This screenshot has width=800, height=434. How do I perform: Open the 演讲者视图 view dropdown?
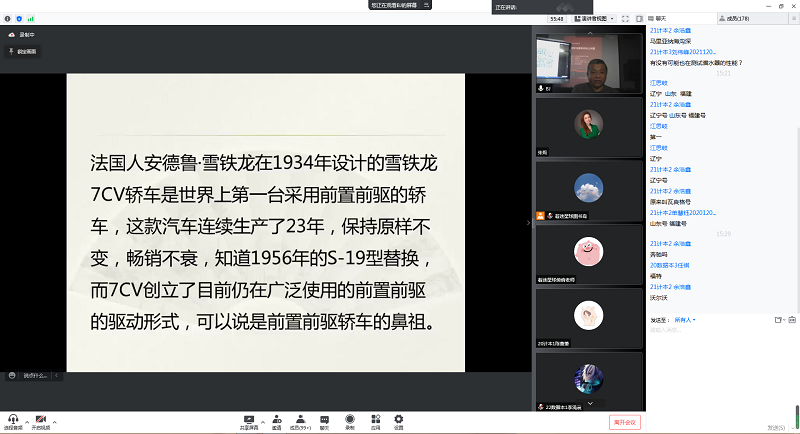tap(595, 18)
